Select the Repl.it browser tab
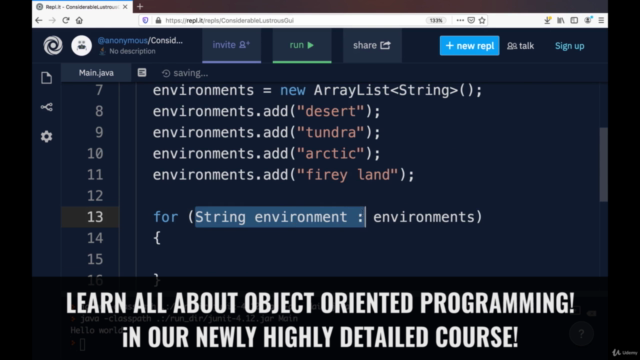The image size is (640, 360). click(82, 7)
